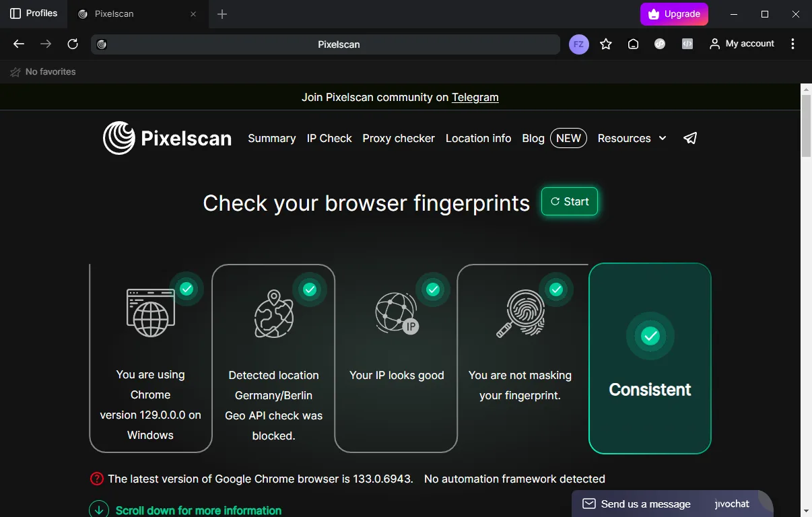Image resolution: width=812 pixels, height=517 pixels.
Task: Go to the Summary nav item
Action: 272,138
